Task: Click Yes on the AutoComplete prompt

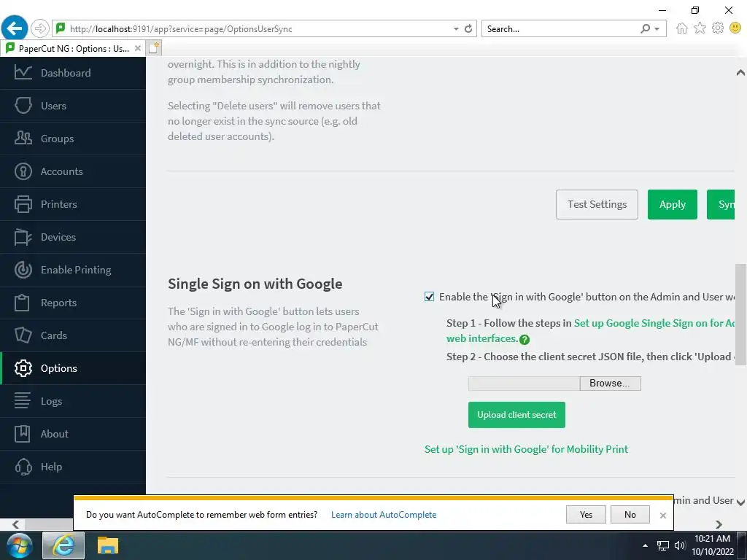Action: point(586,514)
